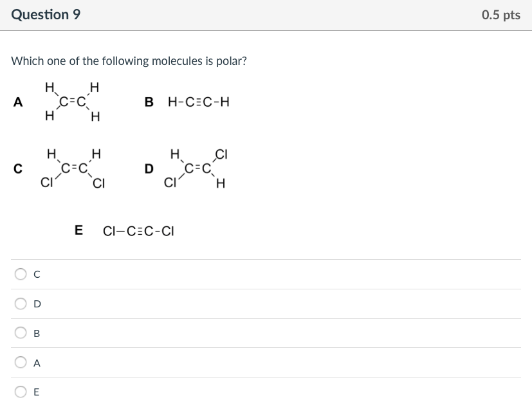Select the radio button for answer D

[x=21, y=304]
